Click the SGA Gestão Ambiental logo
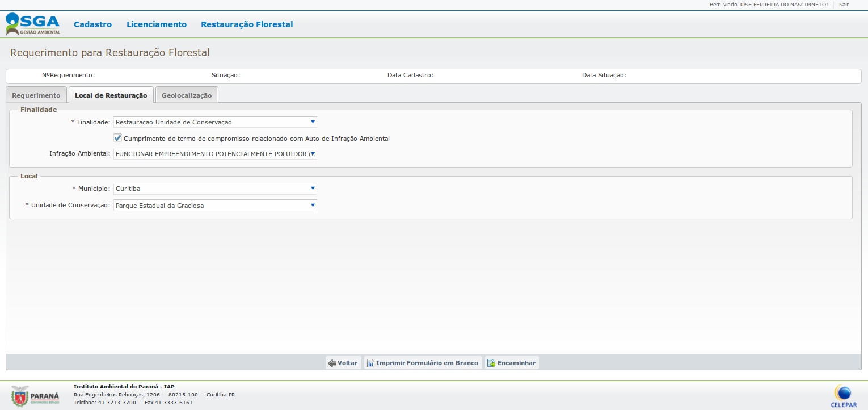 click(32, 24)
